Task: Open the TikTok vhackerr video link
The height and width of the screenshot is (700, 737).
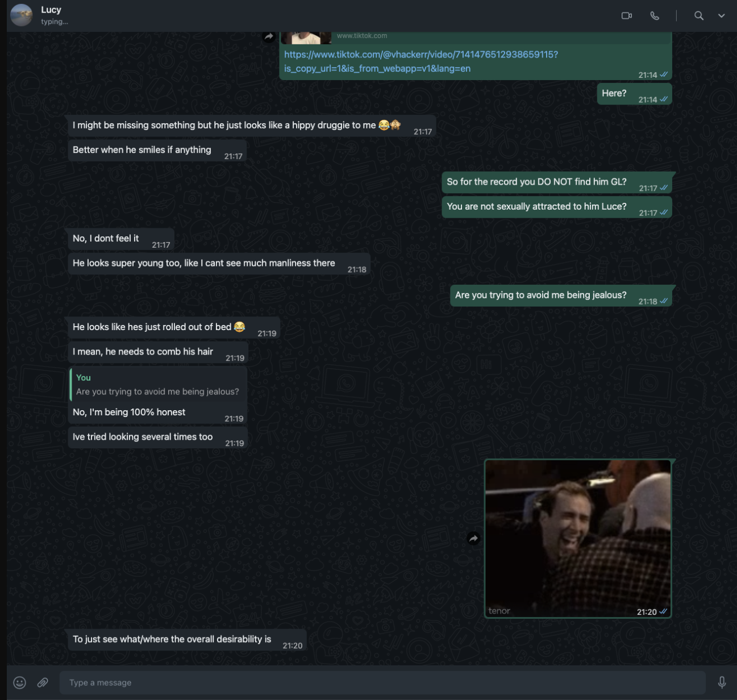Action: tap(420, 55)
